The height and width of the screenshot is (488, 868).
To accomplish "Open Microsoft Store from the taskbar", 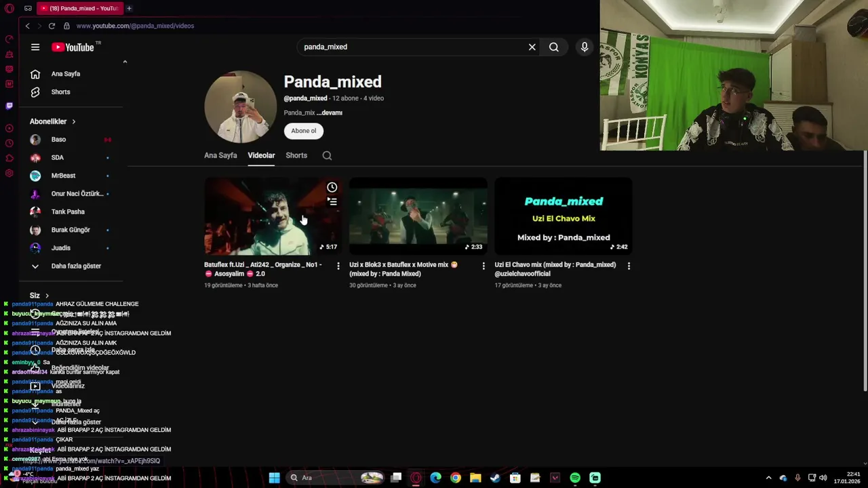I will pos(515,479).
